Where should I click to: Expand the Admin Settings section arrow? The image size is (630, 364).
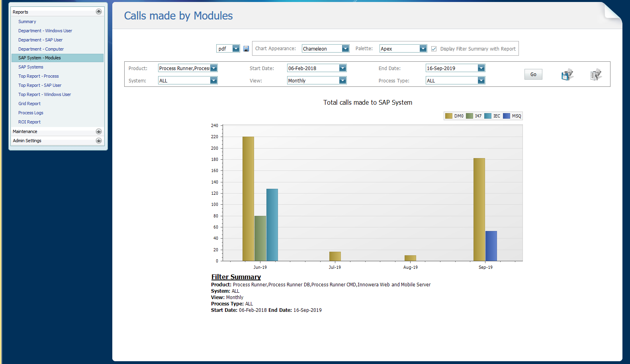(x=99, y=141)
